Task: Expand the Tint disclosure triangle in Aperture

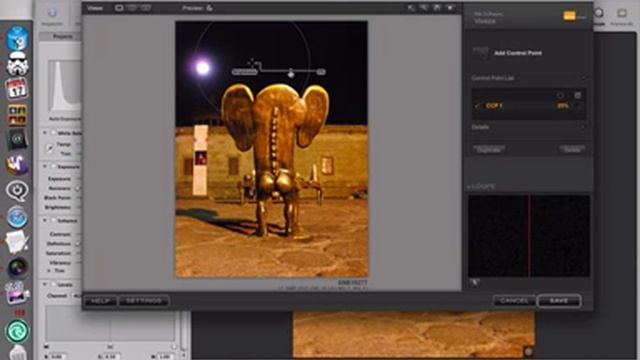Action: click(49, 271)
